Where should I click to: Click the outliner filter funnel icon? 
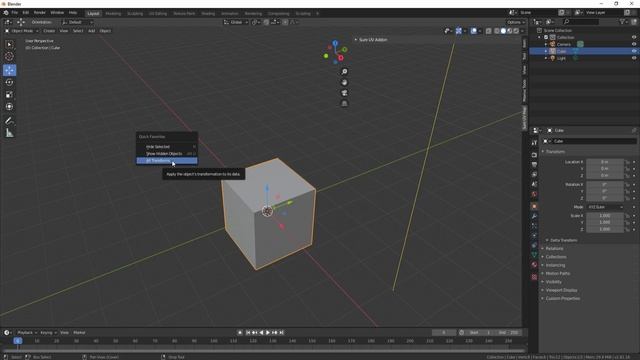pyautogui.click(x=622, y=22)
